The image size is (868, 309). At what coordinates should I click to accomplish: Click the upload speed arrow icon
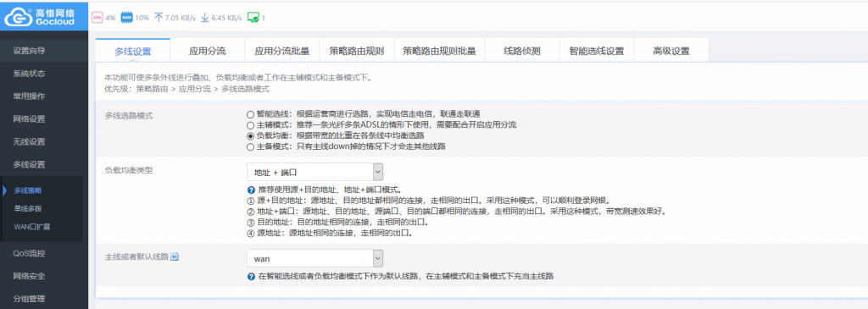coord(159,18)
